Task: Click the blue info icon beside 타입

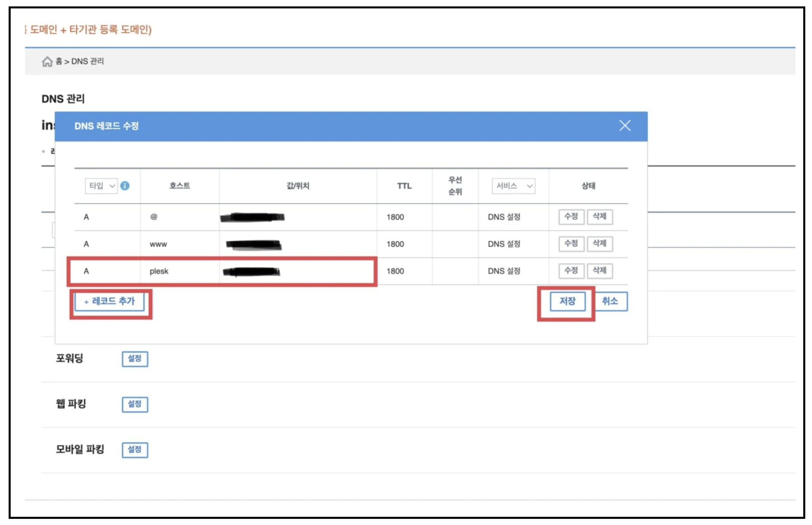Action: coord(125,186)
